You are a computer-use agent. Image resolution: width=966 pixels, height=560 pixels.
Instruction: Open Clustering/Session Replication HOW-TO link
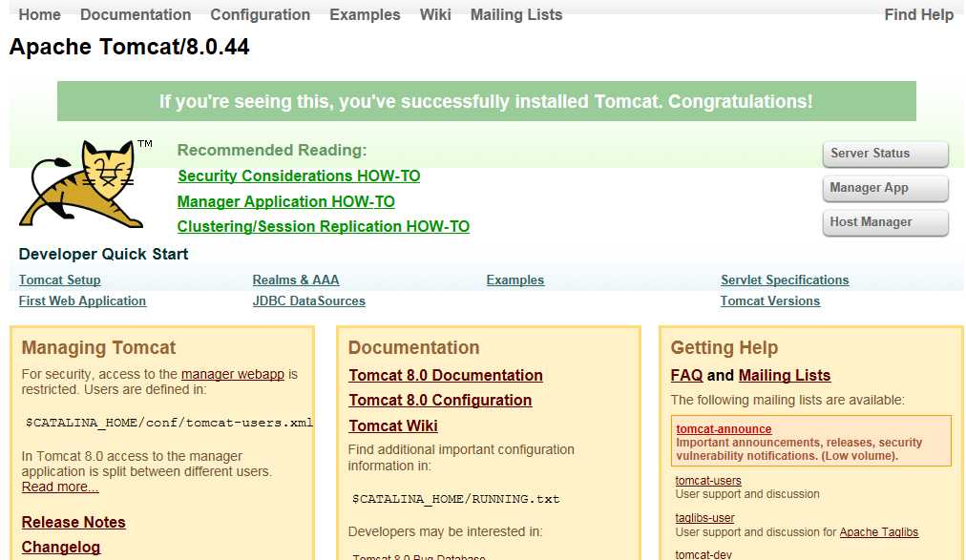324,226
